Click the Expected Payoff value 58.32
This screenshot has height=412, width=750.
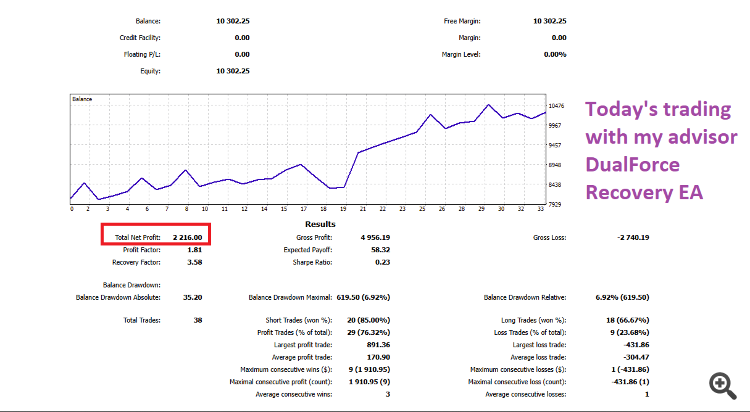380,250
